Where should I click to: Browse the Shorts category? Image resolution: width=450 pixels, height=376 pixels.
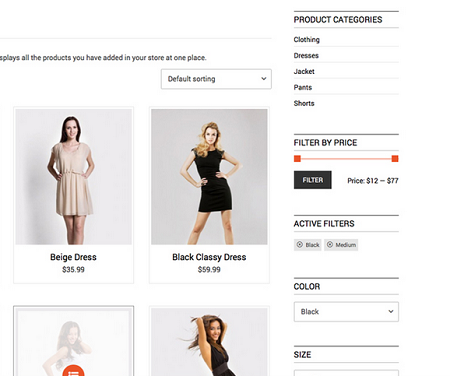click(304, 103)
